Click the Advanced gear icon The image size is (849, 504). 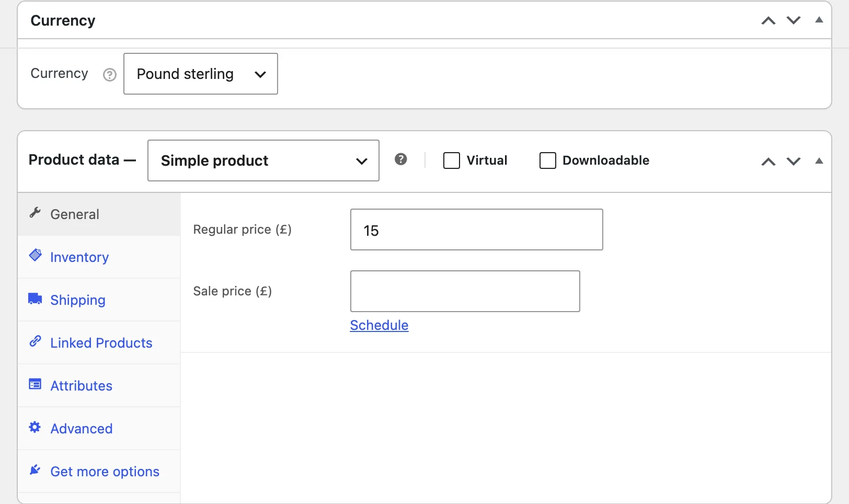35,427
